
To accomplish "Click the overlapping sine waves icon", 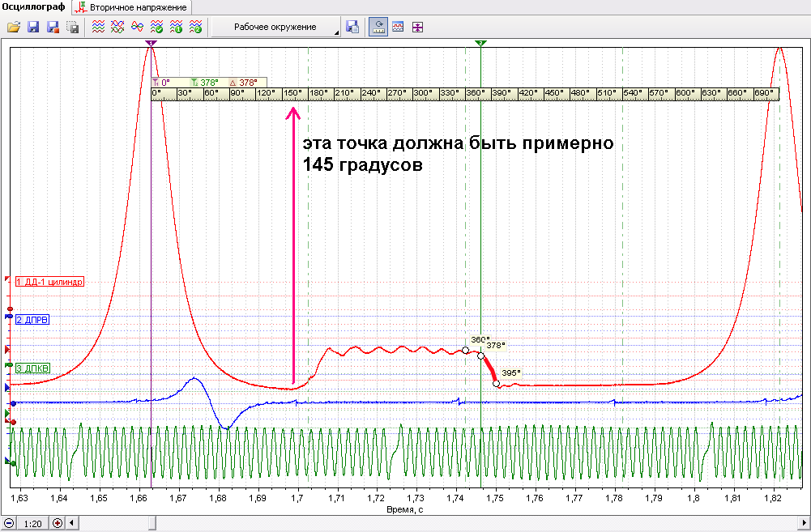I will pos(137,27).
